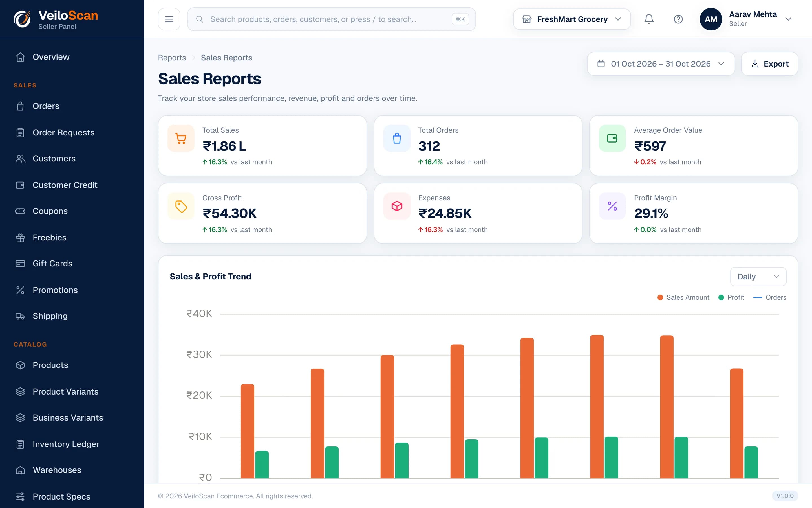
Task: Toggle Sales Amount series in chart legend
Action: pos(683,297)
